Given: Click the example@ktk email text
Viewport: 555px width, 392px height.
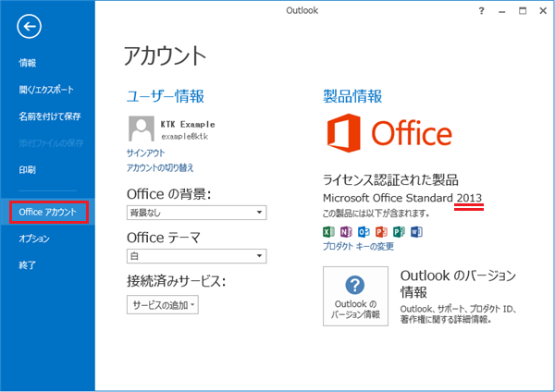Looking at the screenshot, I should coord(184,137).
